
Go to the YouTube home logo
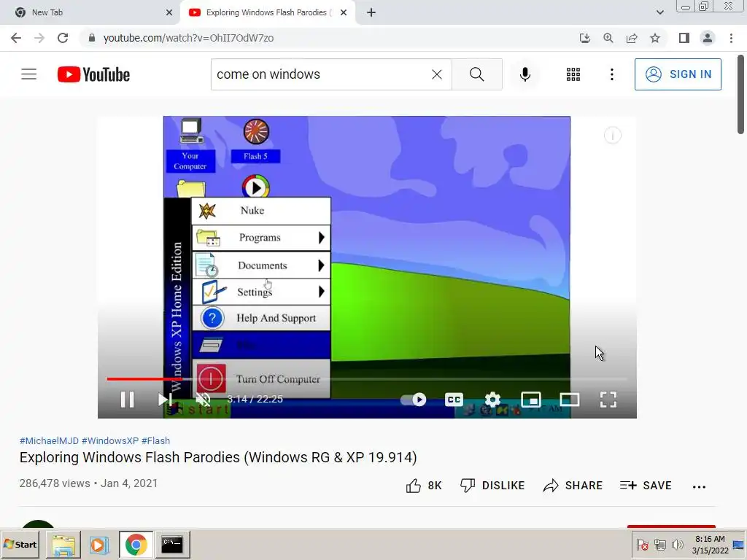pyautogui.click(x=94, y=74)
